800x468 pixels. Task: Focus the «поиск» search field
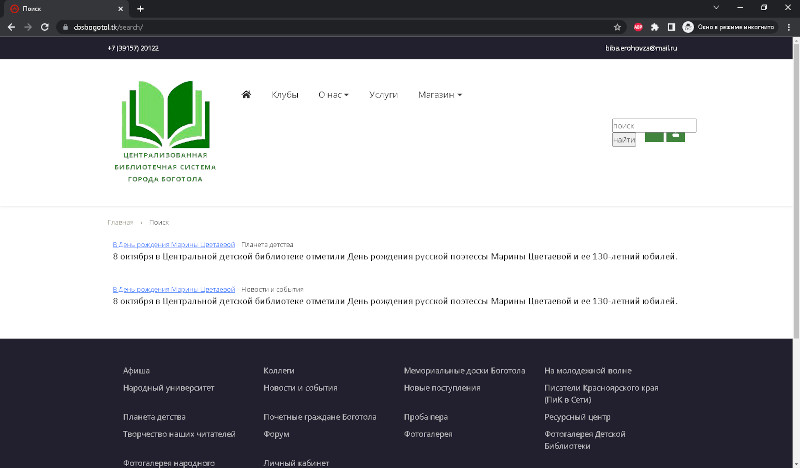[654, 126]
